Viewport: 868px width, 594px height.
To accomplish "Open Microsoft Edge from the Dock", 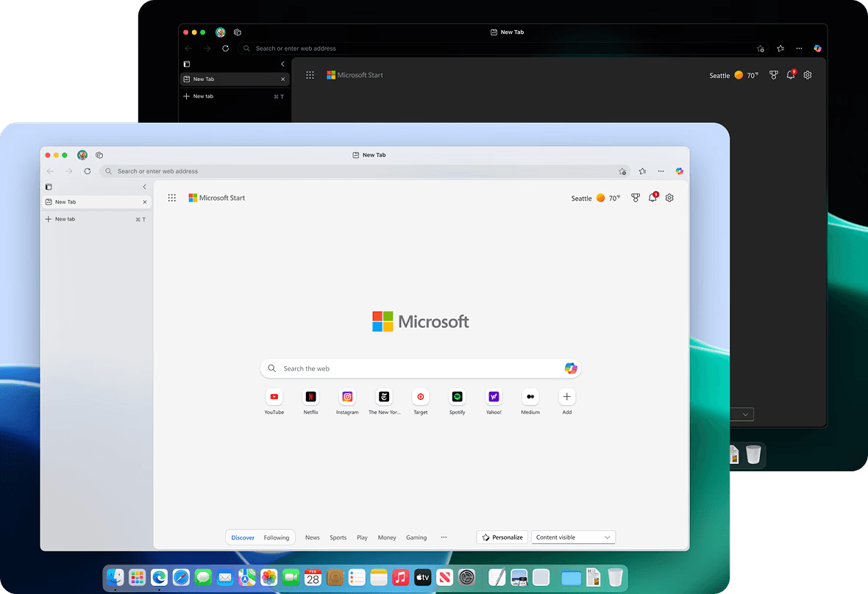I will pos(159,577).
